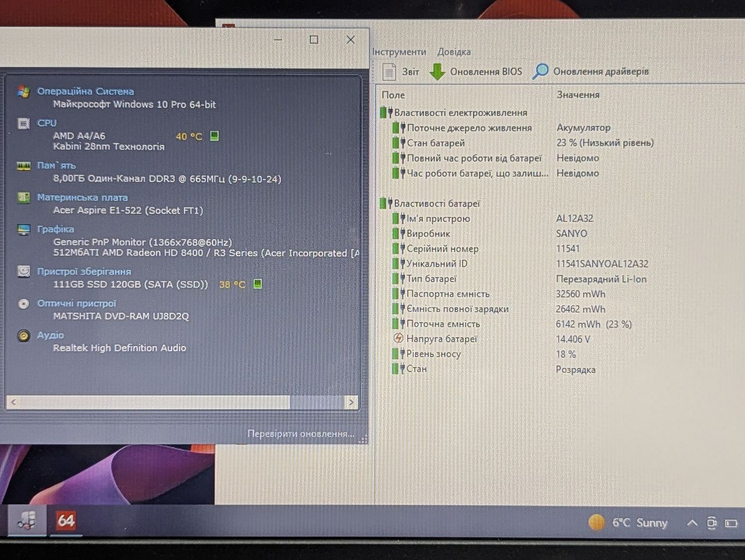
Task: Click the Оновлення драйверів magnifier icon
Action: (x=541, y=71)
